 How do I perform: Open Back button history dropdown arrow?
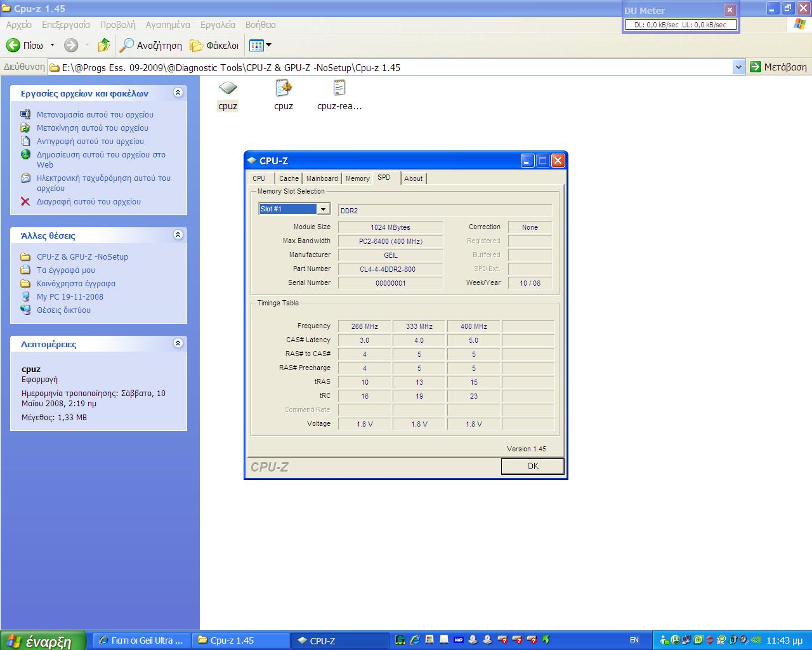coord(52,45)
